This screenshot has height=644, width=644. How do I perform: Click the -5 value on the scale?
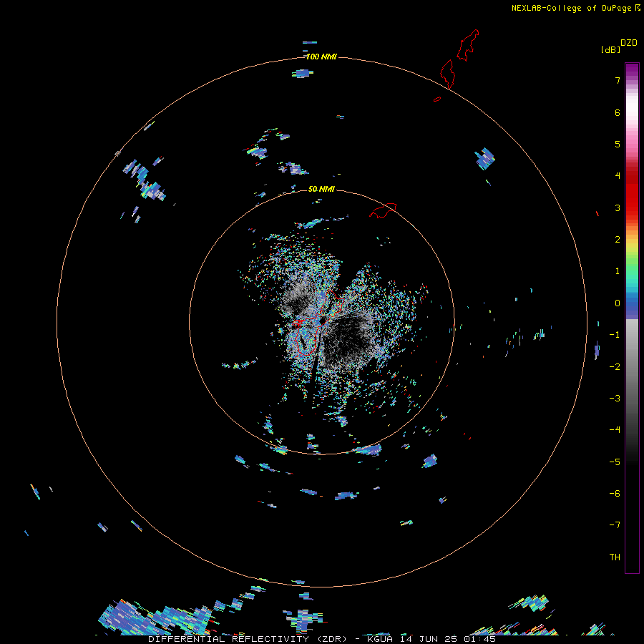[x=615, y=462]
